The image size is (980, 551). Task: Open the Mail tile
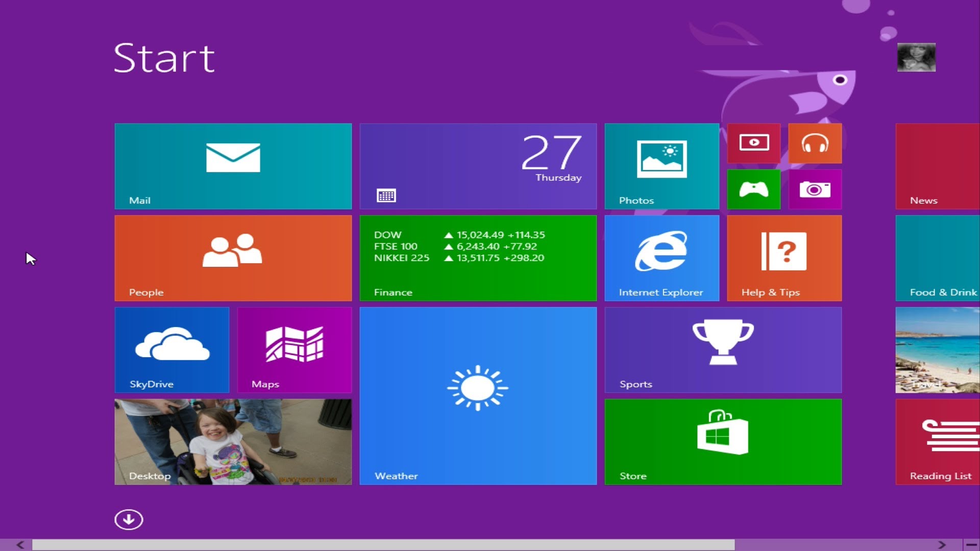(x=233, y=166)
